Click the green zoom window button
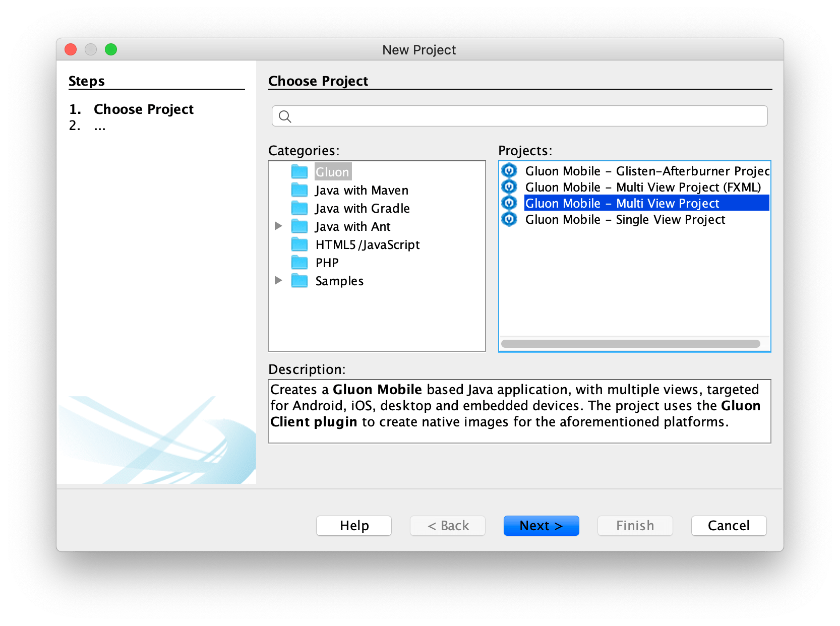840x626 pixels. [x=111, y=49]
